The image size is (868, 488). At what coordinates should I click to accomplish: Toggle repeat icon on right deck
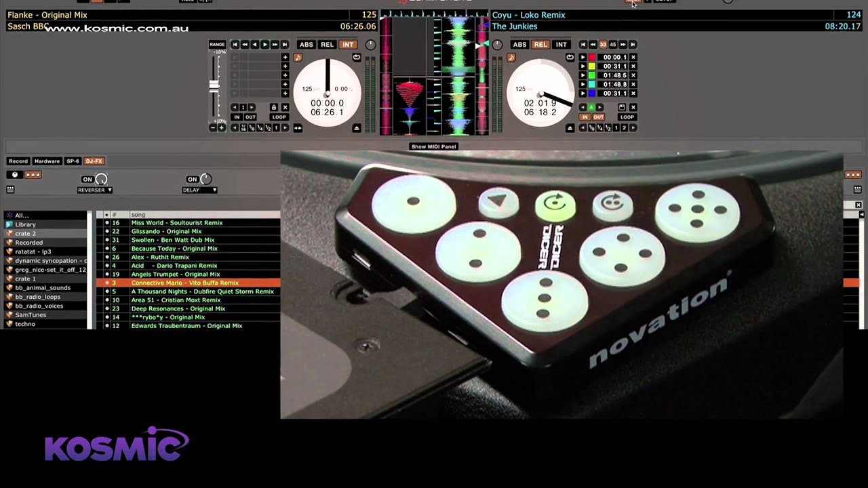[570, 57]
